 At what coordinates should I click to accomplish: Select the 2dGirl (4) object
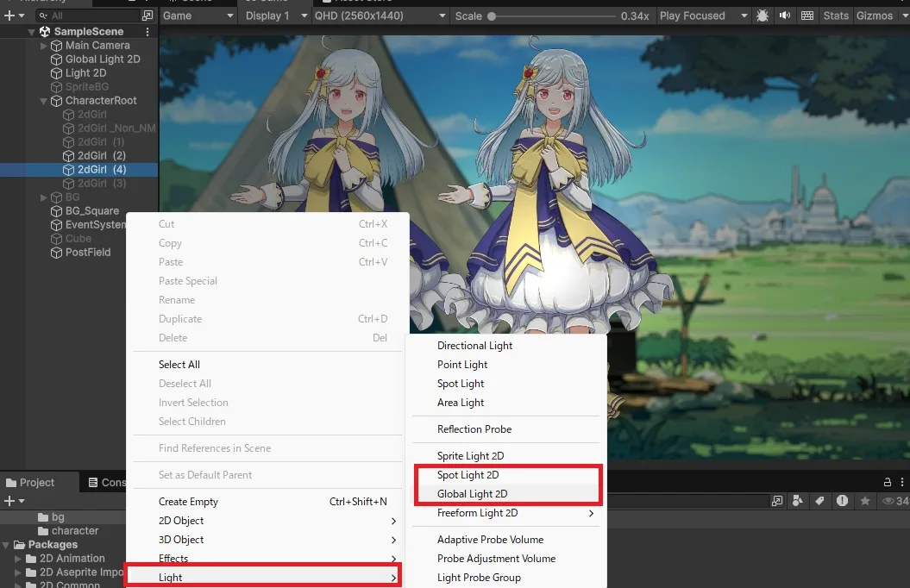tap(102, 169)
